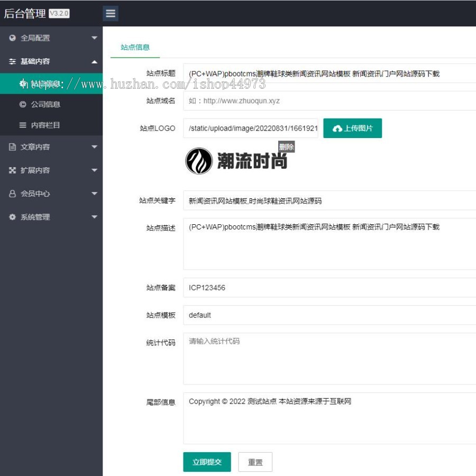Focus the 站点模板 default field
The image size is (476, 476).
click(329, 315)
